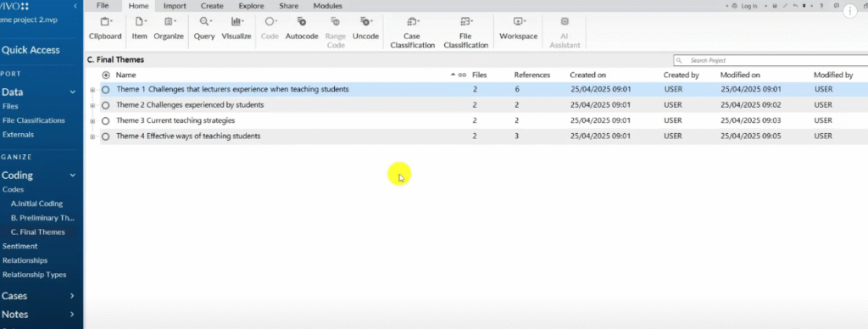Open Relationship Types in the sidebar

coord(34,275)
